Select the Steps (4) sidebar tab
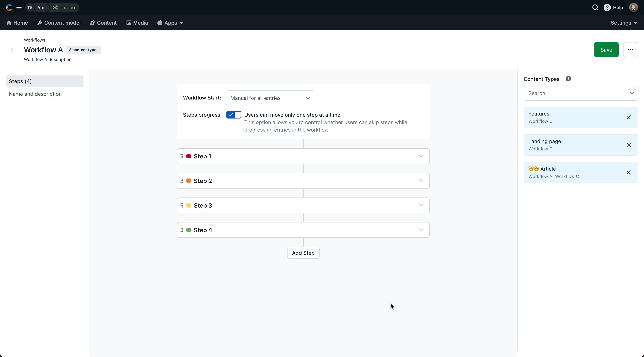 tap(45, 81)
